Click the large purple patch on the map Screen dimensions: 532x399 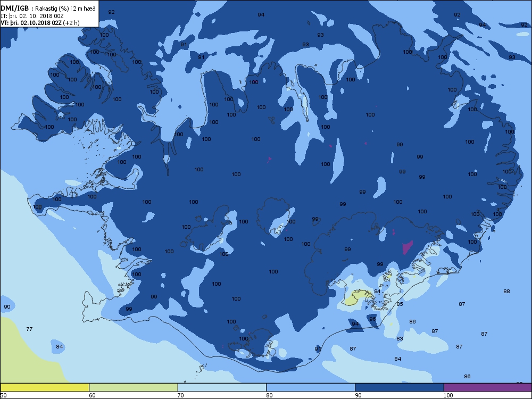(407, 247)
